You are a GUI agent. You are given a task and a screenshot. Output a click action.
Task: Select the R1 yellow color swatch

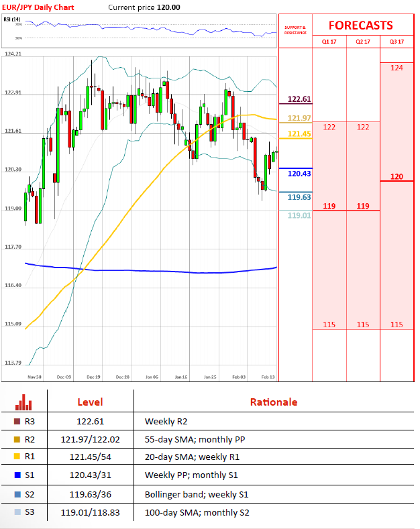pyautogui.click(x=17, y=457)
